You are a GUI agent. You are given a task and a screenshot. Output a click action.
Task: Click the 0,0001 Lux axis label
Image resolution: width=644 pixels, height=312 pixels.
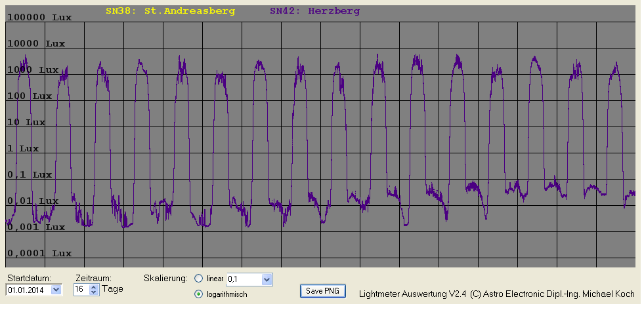pyautogui.click(x=39, y=253)
